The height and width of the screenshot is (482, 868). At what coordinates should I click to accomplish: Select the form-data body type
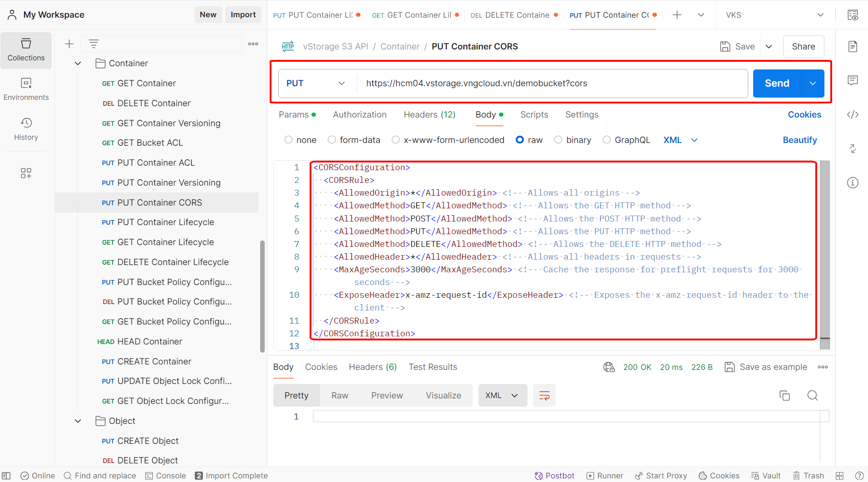click(x=332, y=140)
